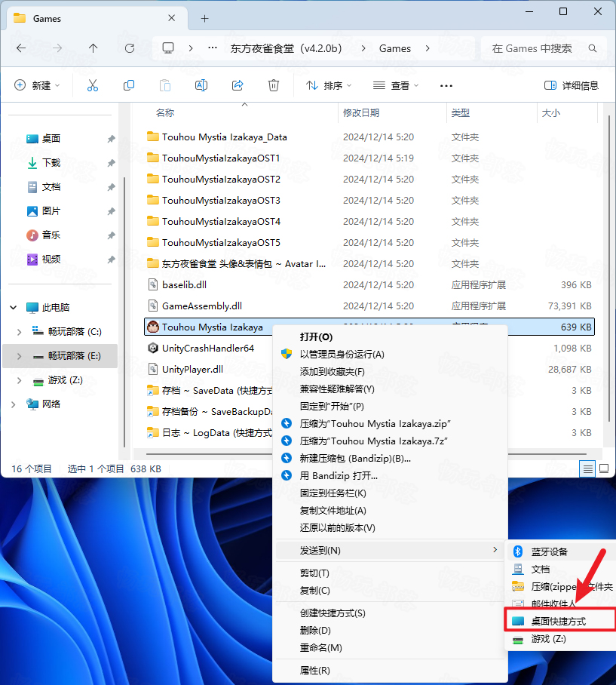
Task: Select the UnityCrashHandler64 file icon
Action: (153, 349)
